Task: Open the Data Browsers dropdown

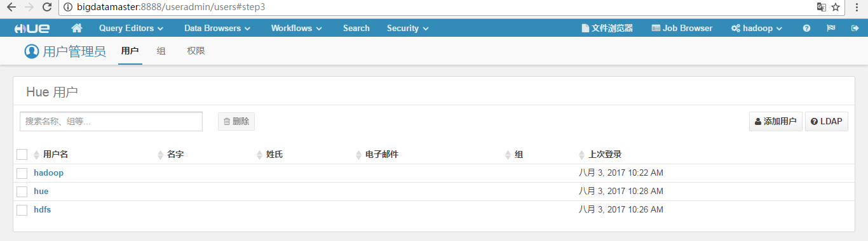Action: (x=217, y=29)
